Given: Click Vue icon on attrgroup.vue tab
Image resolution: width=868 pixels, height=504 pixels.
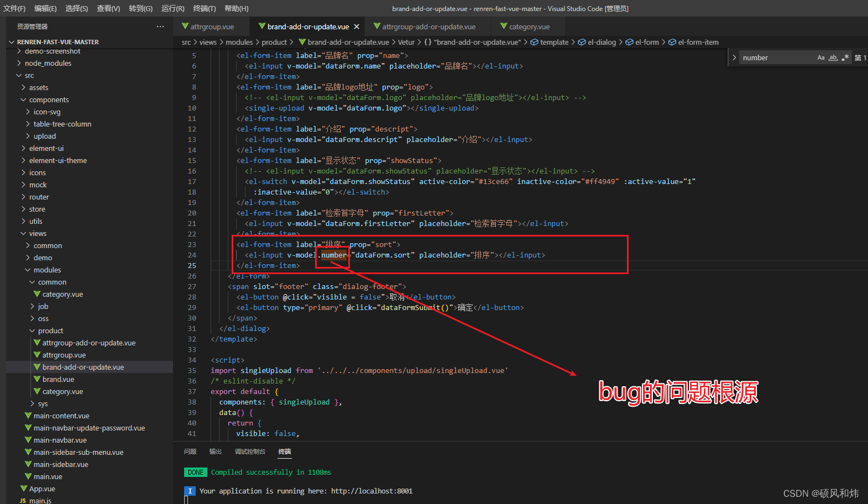Looking at the screenshot, I should pyautogui.click(x=185, y=26).
